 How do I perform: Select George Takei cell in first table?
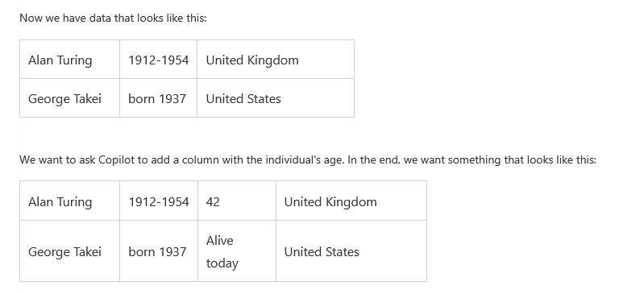tap(69, 98)
